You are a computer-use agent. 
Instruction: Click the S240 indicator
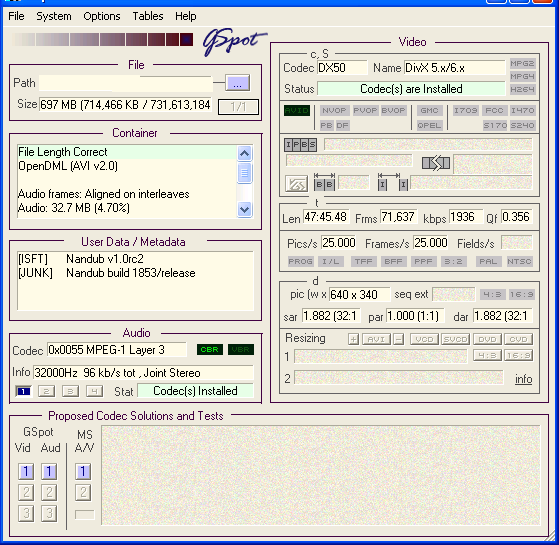coord(522,125)
